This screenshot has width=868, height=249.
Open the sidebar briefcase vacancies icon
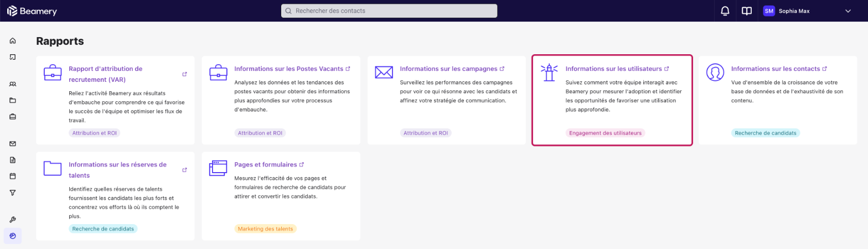(13, 116)
